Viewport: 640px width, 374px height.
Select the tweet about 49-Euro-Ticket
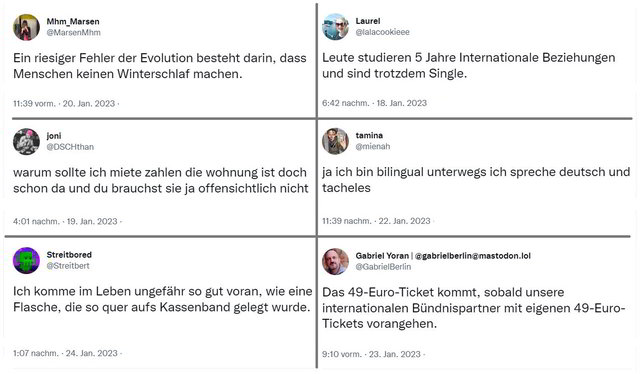pyautogui.click(x=473, y=308)
